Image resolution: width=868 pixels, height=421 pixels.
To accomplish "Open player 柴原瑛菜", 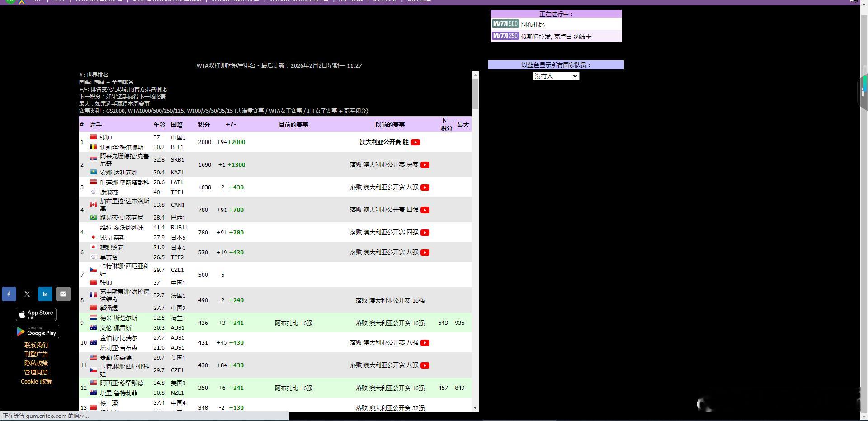I will [x=112, y=238].
